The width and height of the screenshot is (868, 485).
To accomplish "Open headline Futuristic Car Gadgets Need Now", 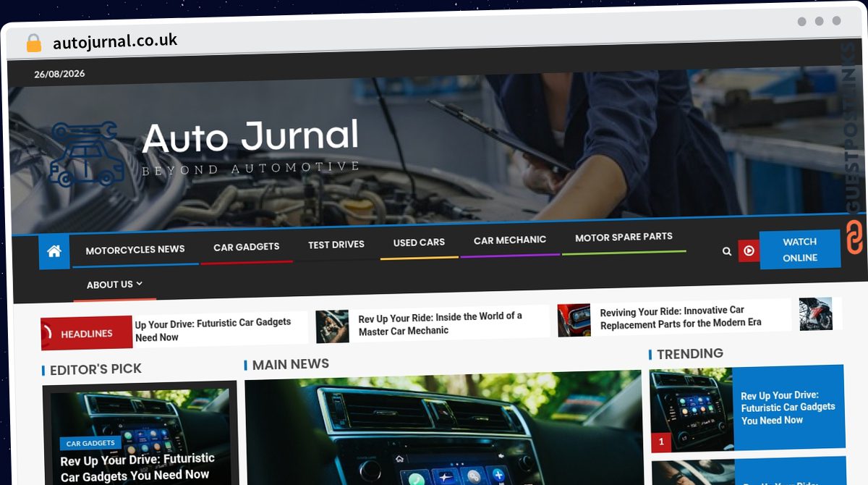I will tap(213, 329).
